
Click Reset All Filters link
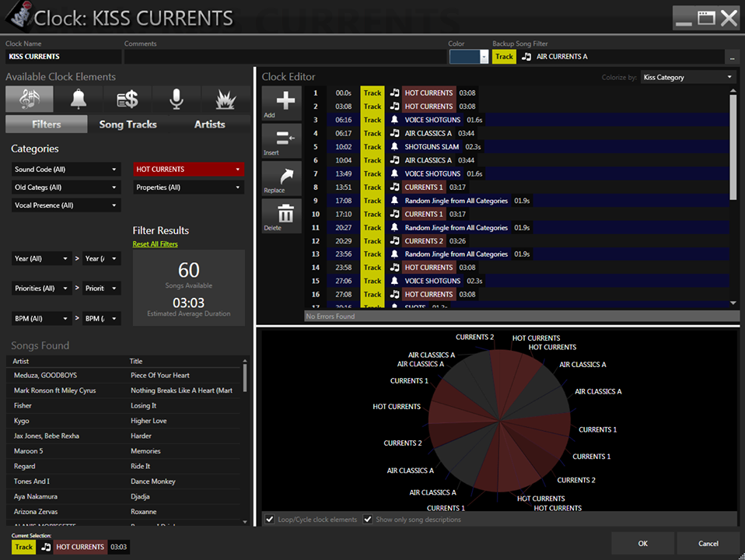point(155,244)
